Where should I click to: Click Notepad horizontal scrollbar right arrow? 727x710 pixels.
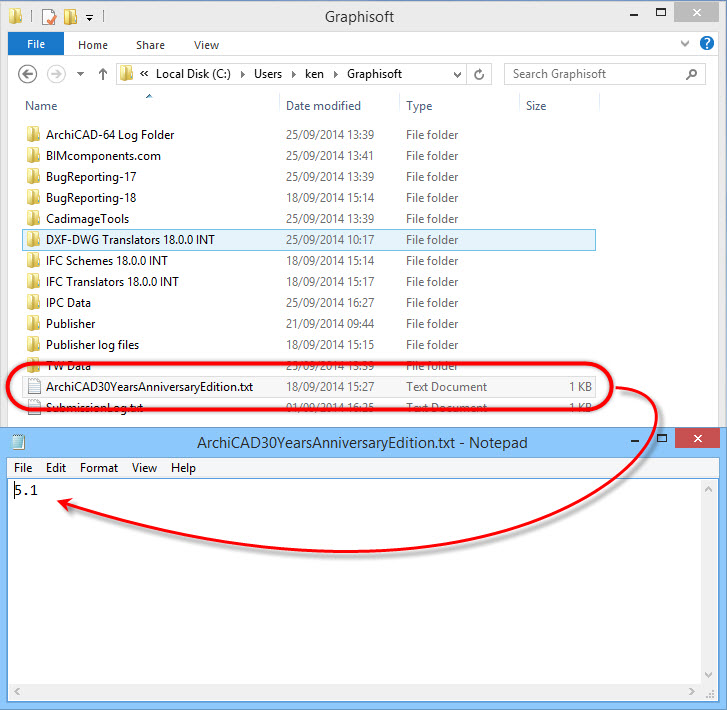pyautogui.click(x=691, y=691)
